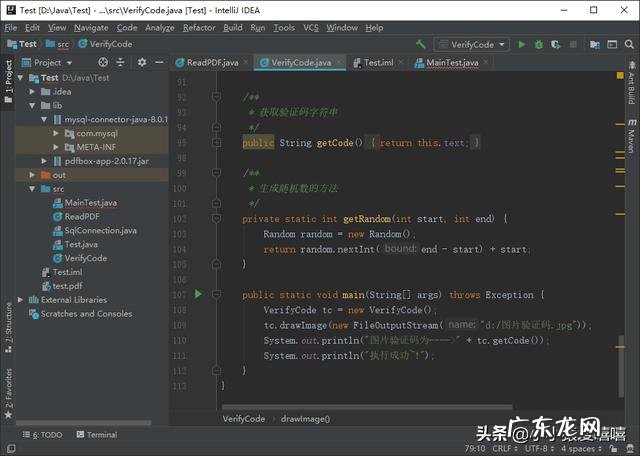Select test.pdf in project tree
The image size is (640, 456).
(x=62, y=286)
